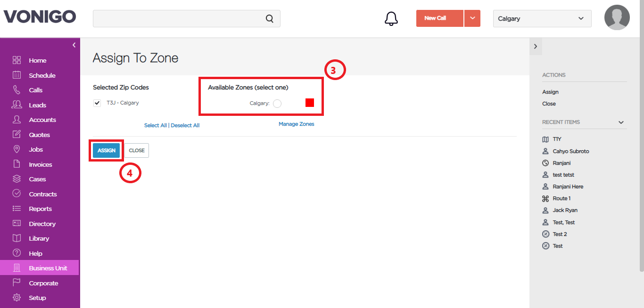Open the Reports menu item
Viewport: 644px width, 308px height.
40,209
